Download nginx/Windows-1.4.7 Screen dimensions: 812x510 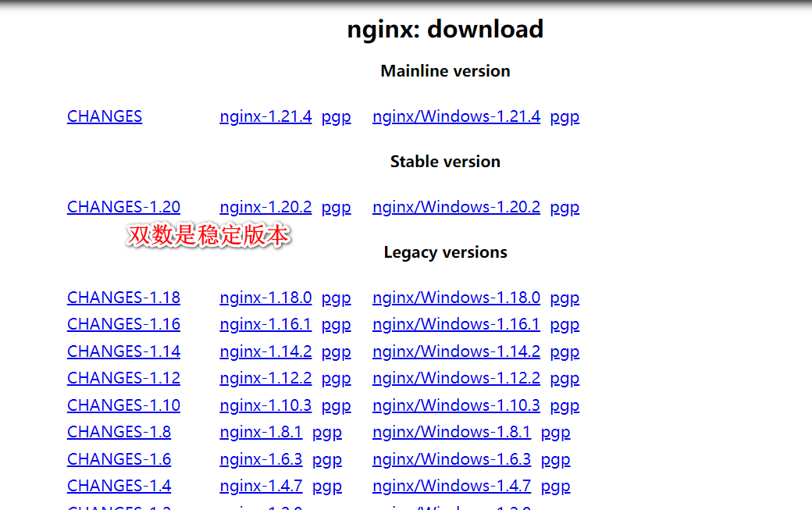tap(451, 486)
